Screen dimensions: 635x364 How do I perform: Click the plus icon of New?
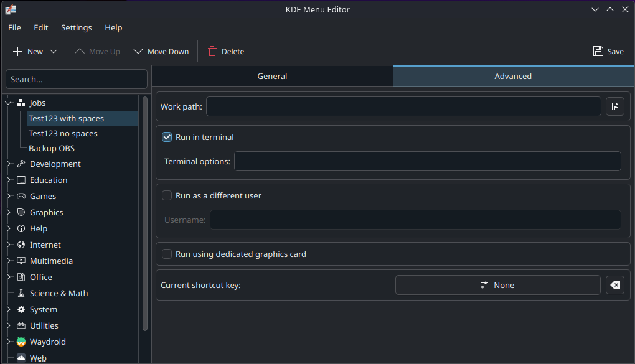point(17,52)
